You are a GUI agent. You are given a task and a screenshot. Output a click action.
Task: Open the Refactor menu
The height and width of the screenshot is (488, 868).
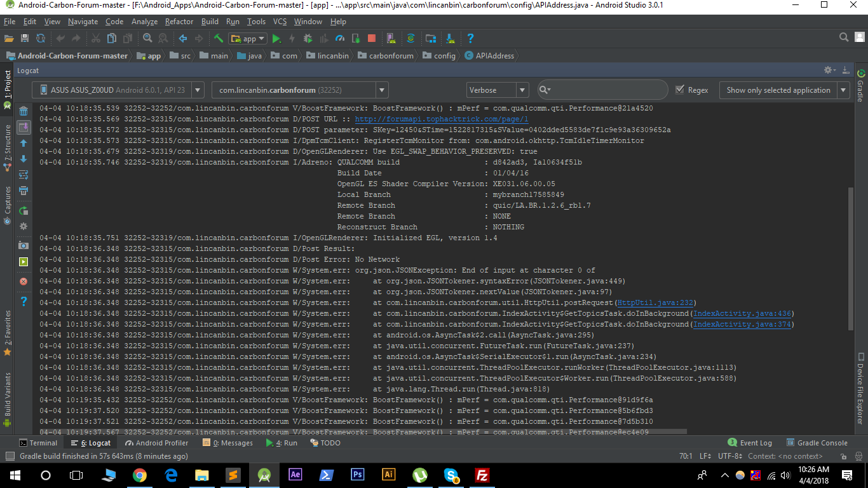point(179,22)
